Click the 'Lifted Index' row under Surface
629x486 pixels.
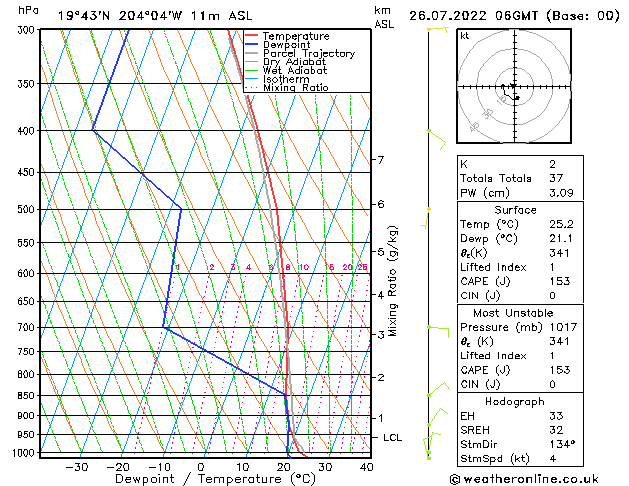point(520,267)
